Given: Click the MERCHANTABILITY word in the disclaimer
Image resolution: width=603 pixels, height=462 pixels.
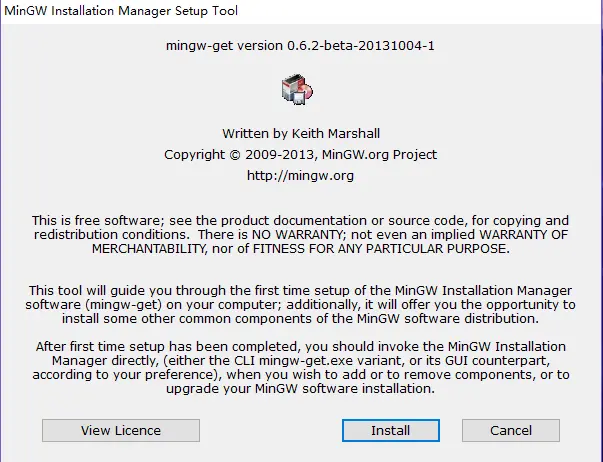Looking at the screenshot, I should click(149, 249).
